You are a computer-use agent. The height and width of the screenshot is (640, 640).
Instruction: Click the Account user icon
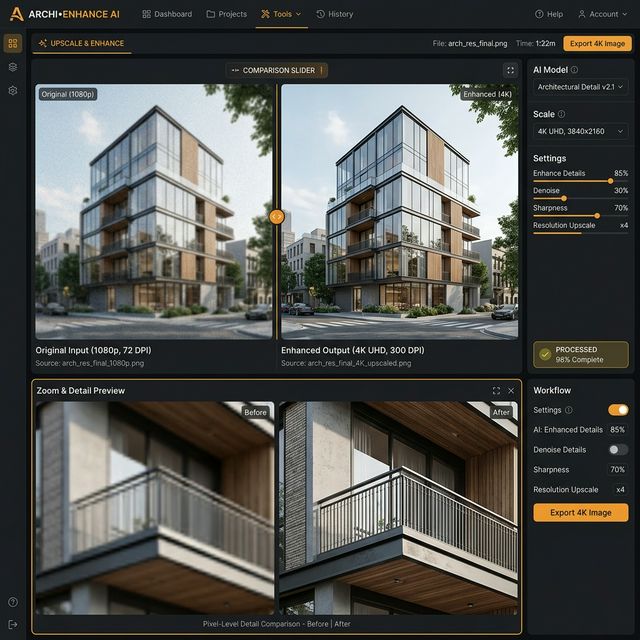[x=582, y=14]
